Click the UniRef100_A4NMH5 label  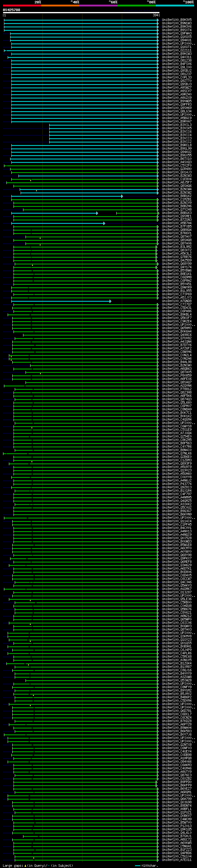pos(177,497)
